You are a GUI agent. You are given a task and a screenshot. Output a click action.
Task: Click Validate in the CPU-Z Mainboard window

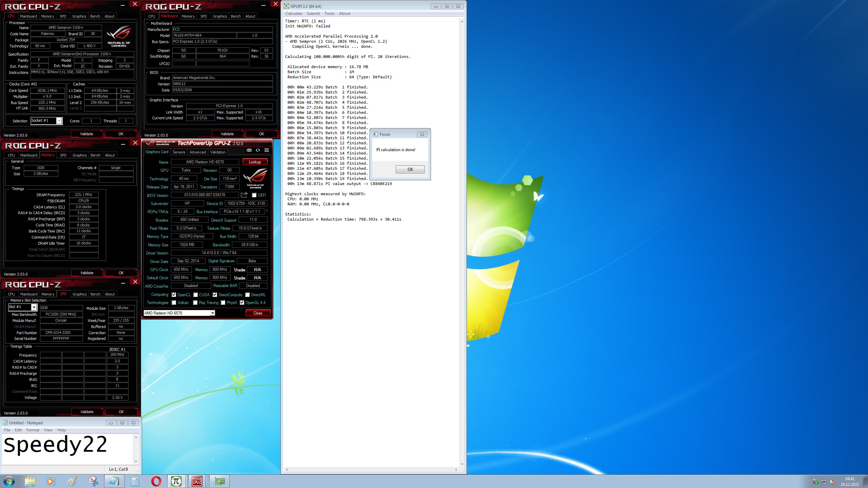click(227, 134)
